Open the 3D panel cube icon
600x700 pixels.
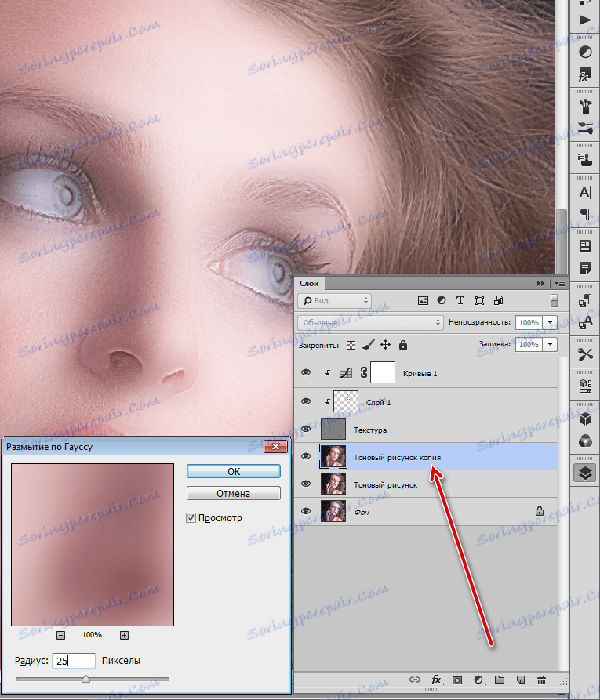pyautogui.click(x=585, y=419)
